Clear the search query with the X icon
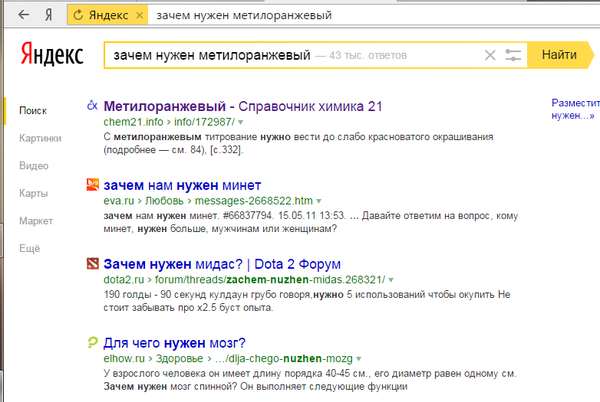The image size is (600, 402). tap(490, 55)
